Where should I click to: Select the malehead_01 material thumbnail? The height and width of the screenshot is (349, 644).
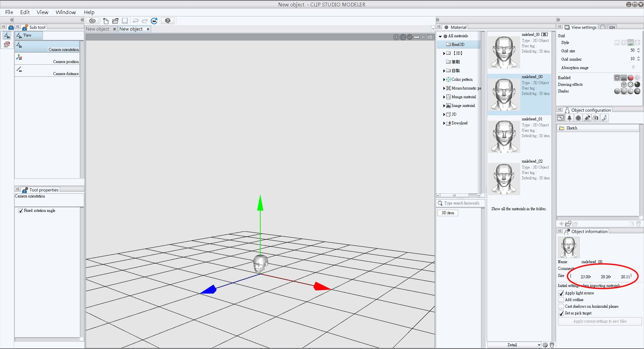(x=504, y=136)
